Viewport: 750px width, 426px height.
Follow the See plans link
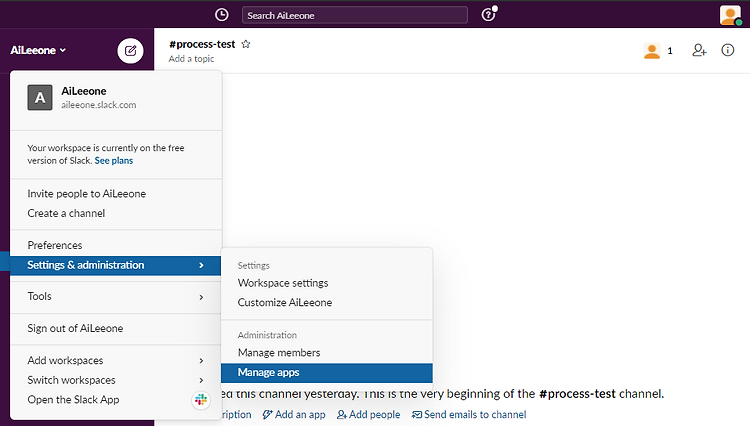point(114,161)
